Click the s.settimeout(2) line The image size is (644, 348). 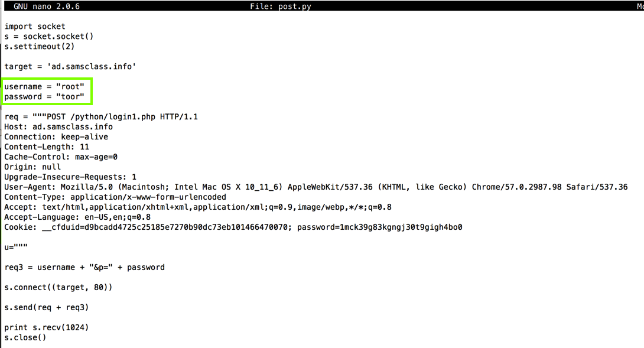tap(40, 47)
